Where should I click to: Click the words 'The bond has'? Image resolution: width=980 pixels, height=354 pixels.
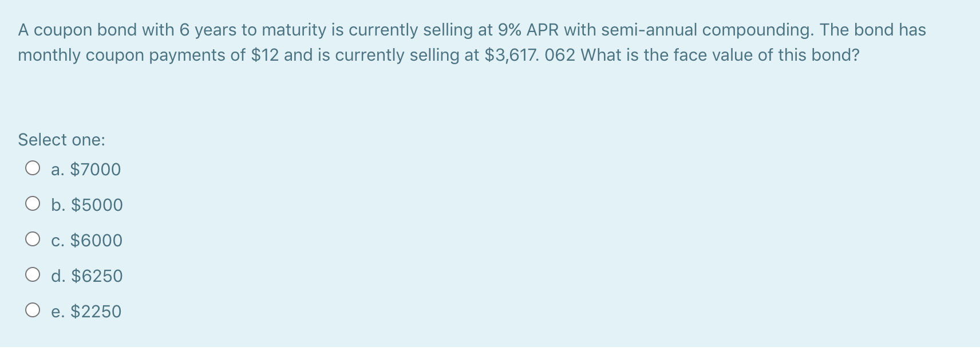coord(873,30)
